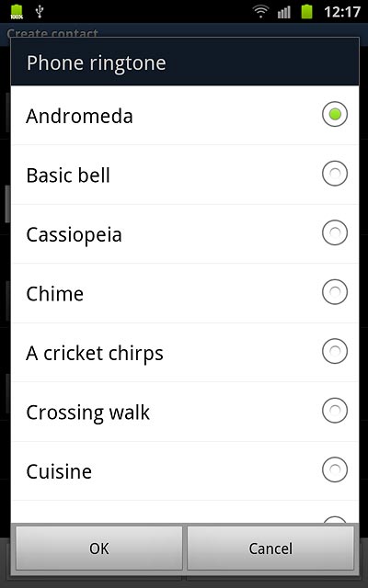
Task: Choose the Cassiopeia ringtone label
Action: [x=74, y=235]
